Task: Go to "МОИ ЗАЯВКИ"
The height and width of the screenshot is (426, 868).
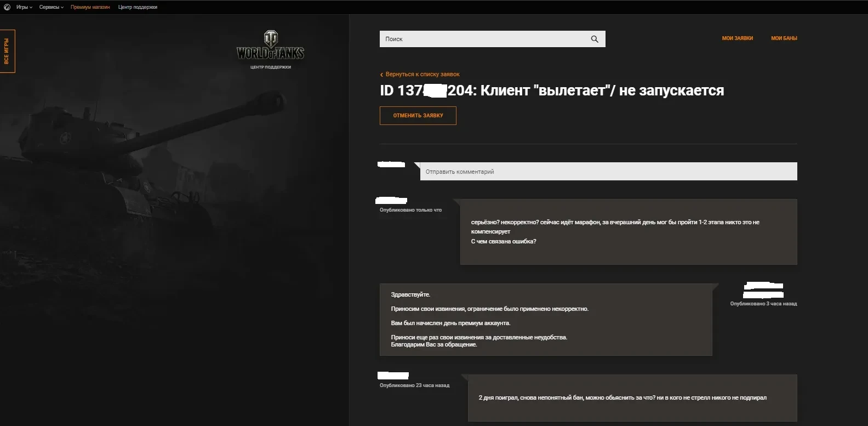Action: click(737, 38)
